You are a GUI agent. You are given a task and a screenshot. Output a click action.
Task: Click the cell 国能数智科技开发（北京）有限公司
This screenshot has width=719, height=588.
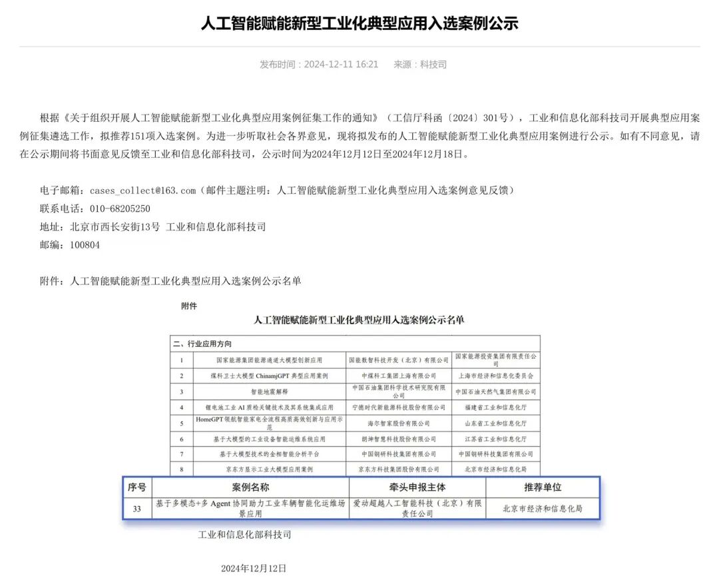399,360
